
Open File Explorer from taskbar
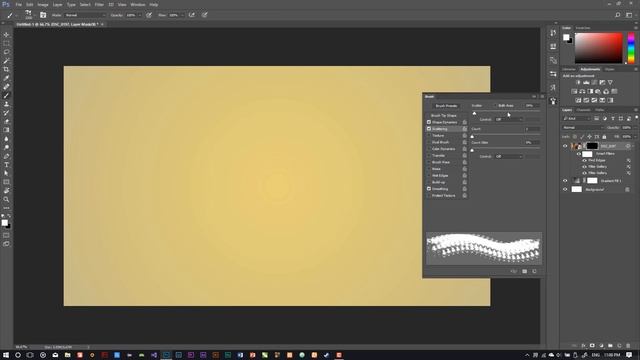click(x=67, y=355)
